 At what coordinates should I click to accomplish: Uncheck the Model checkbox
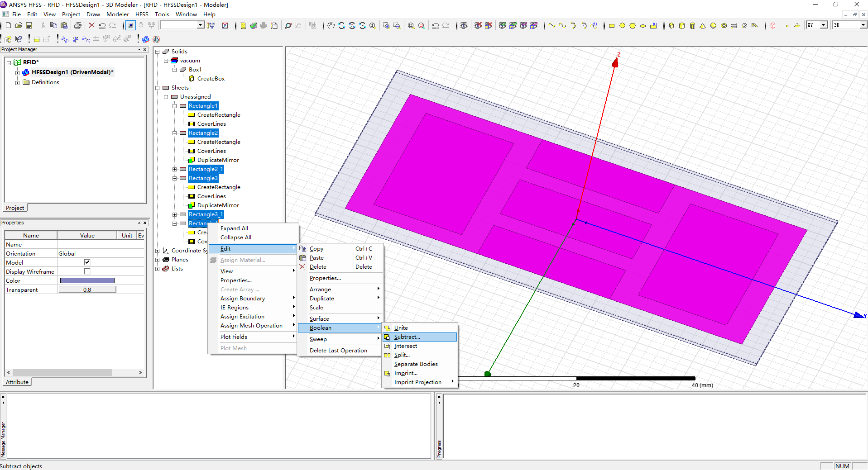pos(87,262)
